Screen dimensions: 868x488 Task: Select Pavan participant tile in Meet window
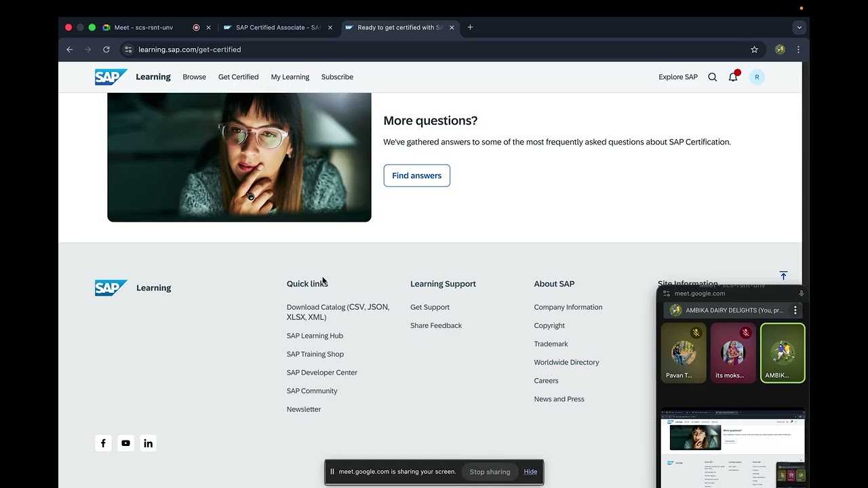[x=684, y=353]
